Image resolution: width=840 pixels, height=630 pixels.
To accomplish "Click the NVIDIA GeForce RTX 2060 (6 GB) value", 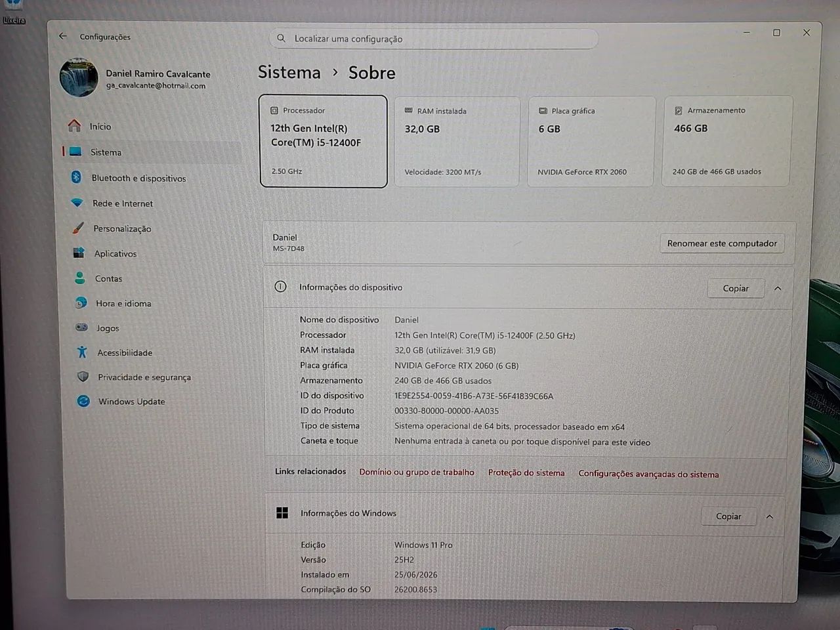I will click(457, 366).
